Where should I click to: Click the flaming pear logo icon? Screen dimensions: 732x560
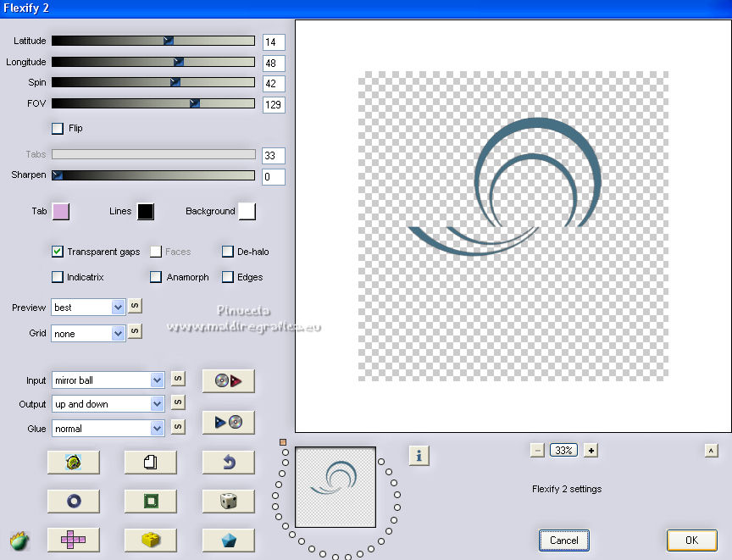click(19, 541)
